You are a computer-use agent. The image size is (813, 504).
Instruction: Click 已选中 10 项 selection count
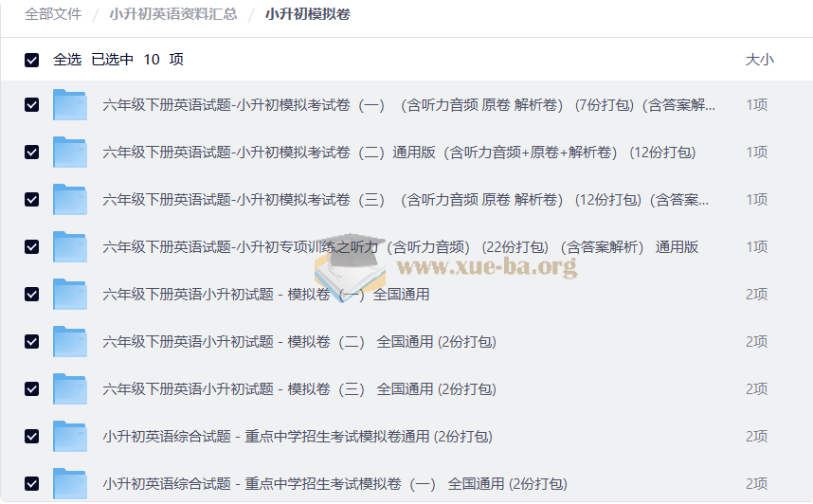pyautogui.click(x=137, y=60)
